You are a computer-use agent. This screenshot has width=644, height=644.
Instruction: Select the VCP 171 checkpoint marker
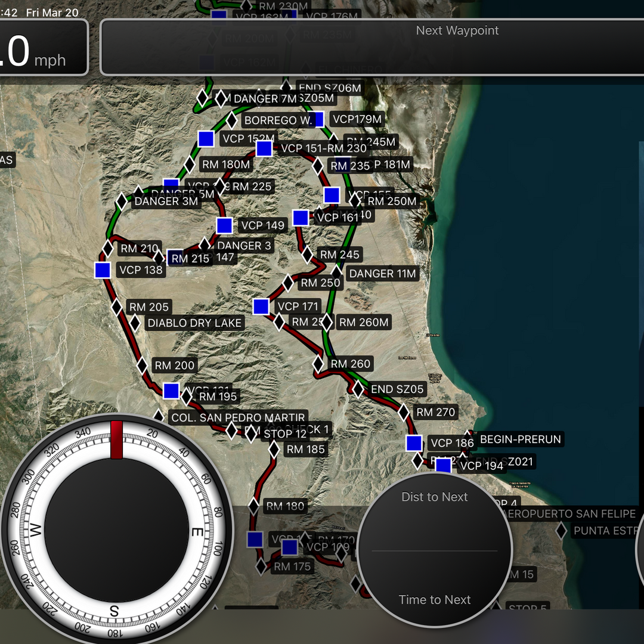pos(261,307)
